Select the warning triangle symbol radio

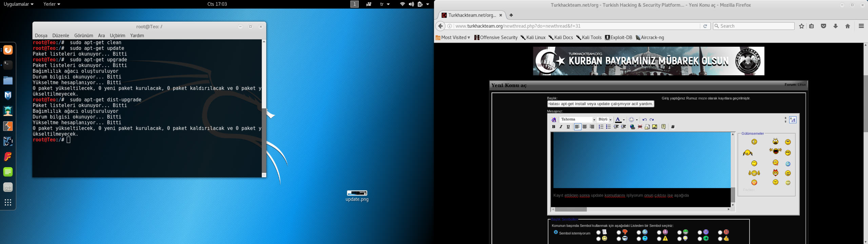[x=659, y=239]
